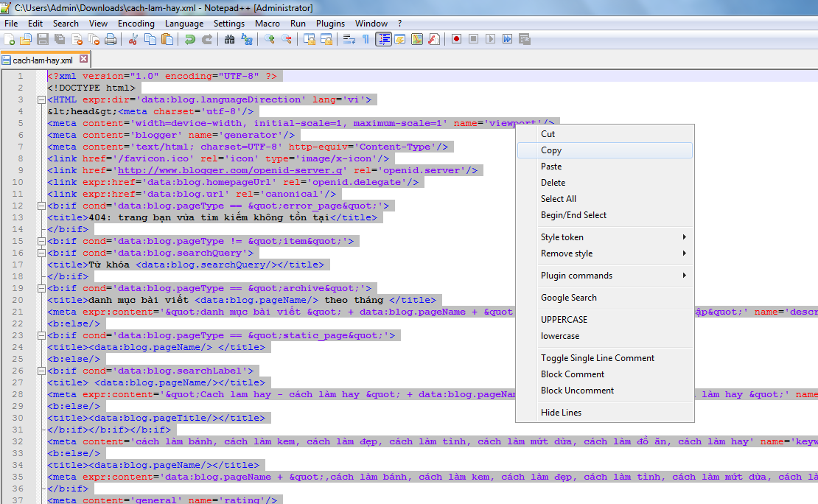Click the Function List toolbar icon
The width and height of the screenshot is (818, 504).
pyautogui.click(x=434, y=39)
